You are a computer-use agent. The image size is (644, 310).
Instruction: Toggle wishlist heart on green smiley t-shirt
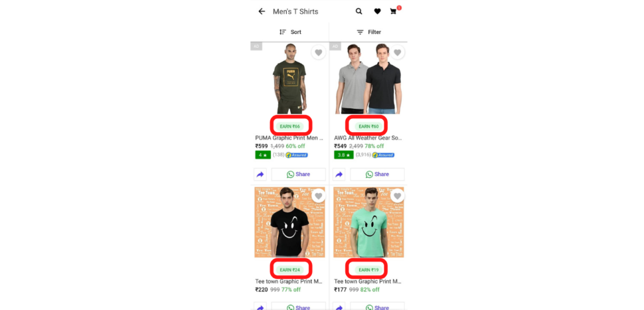coord(397,196)
